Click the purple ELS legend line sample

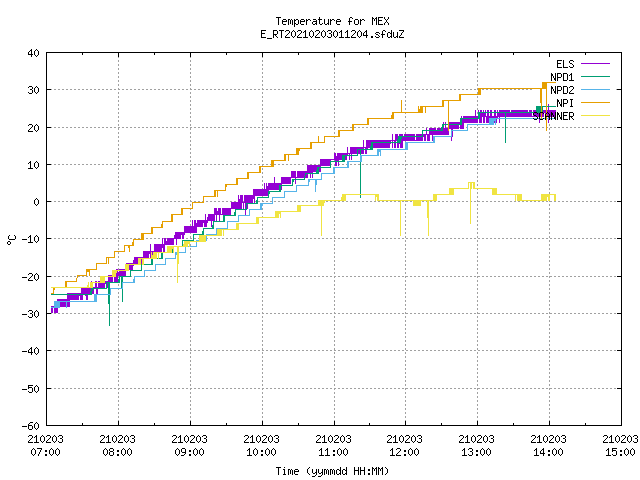595,64
